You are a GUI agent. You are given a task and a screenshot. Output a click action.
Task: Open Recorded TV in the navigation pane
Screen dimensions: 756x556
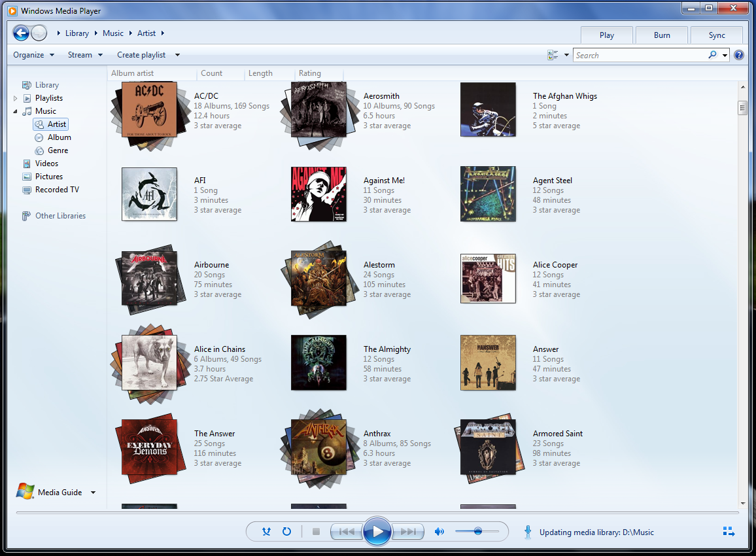coord(57,190)
